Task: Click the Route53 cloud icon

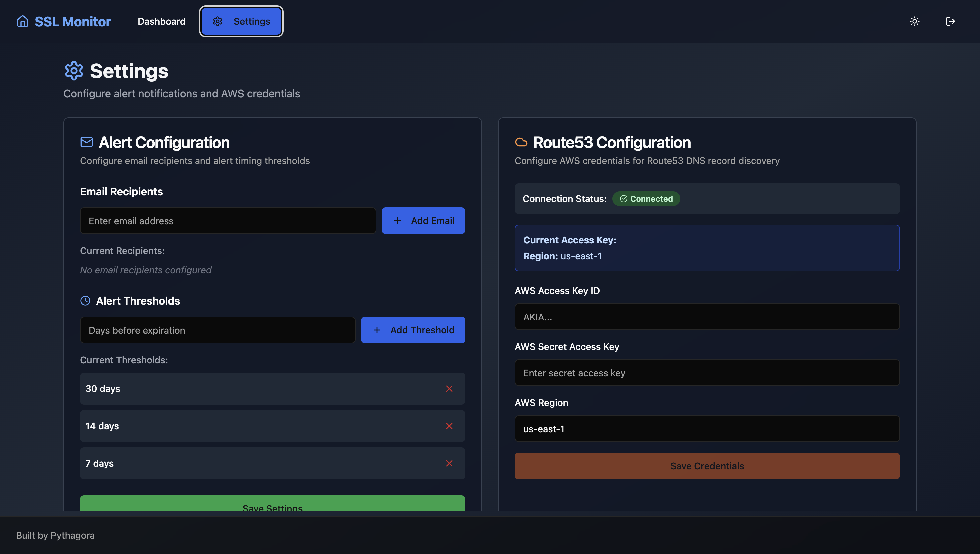Action: [x=521, y=142]
